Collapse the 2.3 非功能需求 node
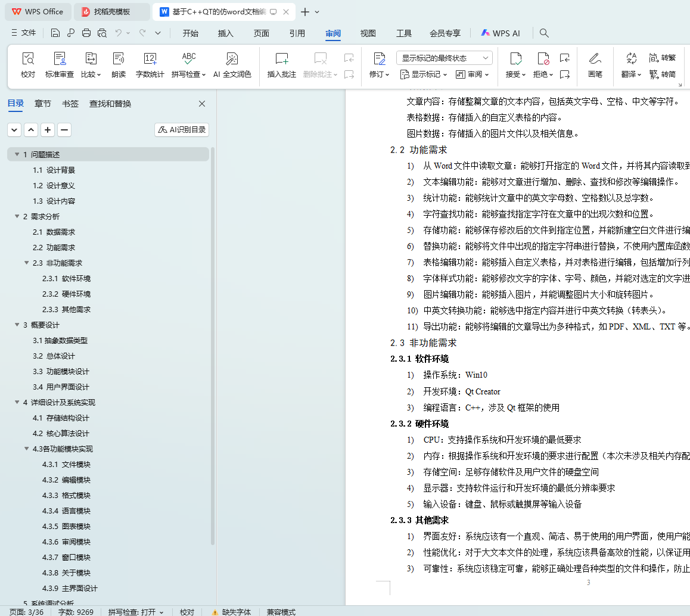This screenshot has width=690, height=616. 27,263
